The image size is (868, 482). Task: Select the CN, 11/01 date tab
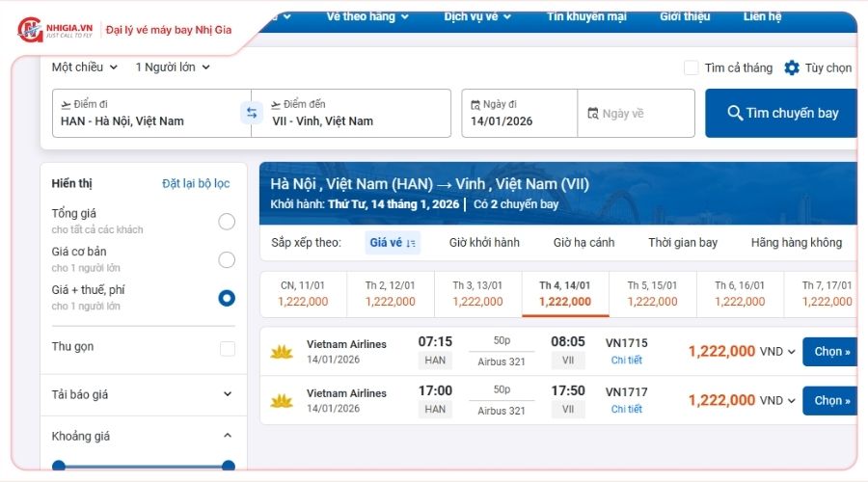click(x=303, y=294)
